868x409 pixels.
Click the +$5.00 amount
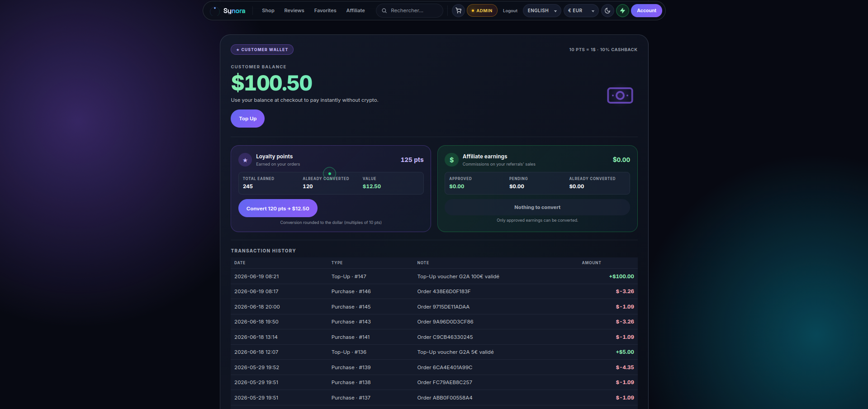click(625, 352)
